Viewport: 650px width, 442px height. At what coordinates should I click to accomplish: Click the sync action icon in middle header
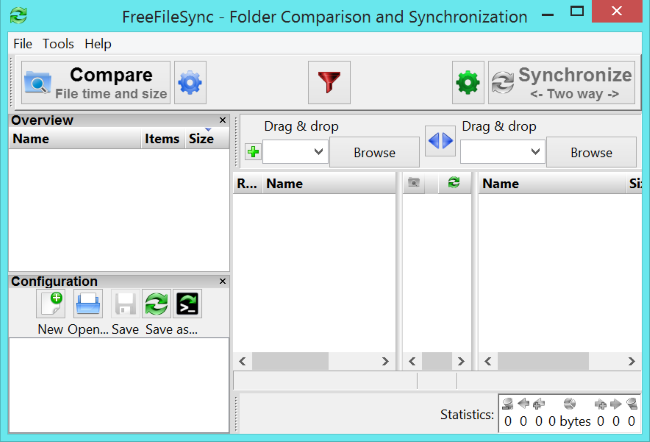454,182
